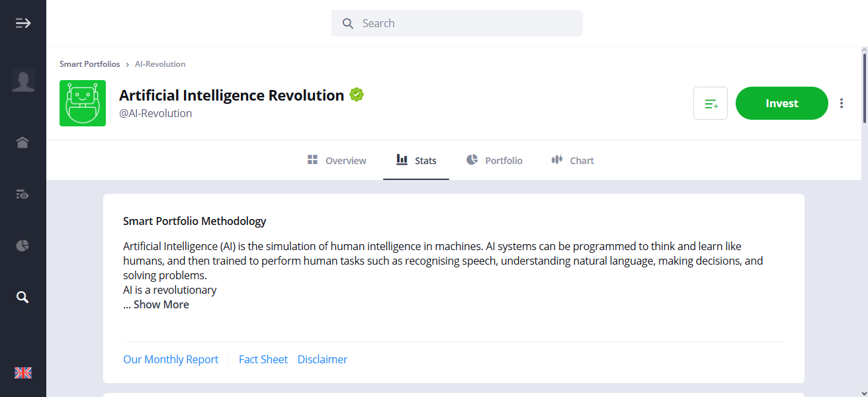Open the three-dot more options menu
The width and height of the screenshot is (868, 397).
842,103
